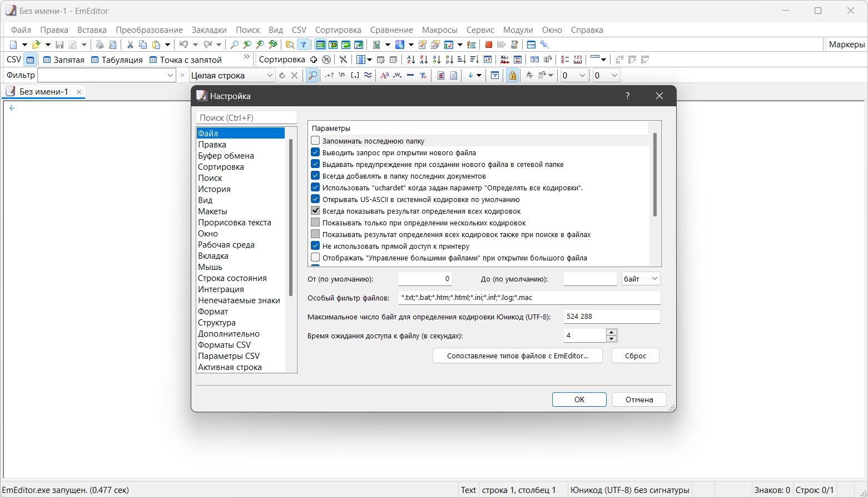Image resolution: width=868 pixels, height=498 pixels.
Task: Click the question mark help icon in Настройка dialog
Action: 627,96
